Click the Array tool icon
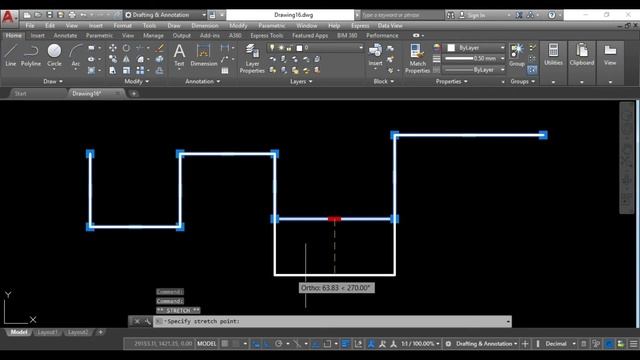Image resolution: width=640 pixels, height=360 pixels. (x=140, y=71)
